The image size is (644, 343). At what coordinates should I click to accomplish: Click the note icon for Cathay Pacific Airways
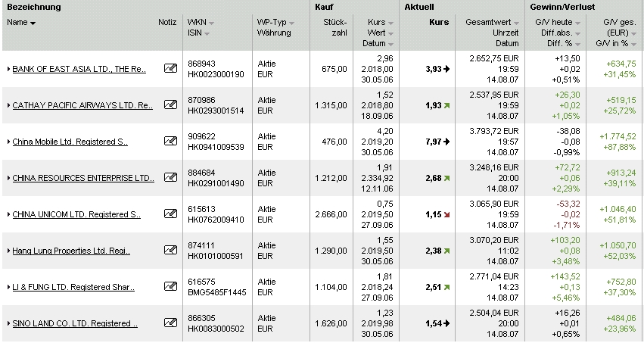170,105
